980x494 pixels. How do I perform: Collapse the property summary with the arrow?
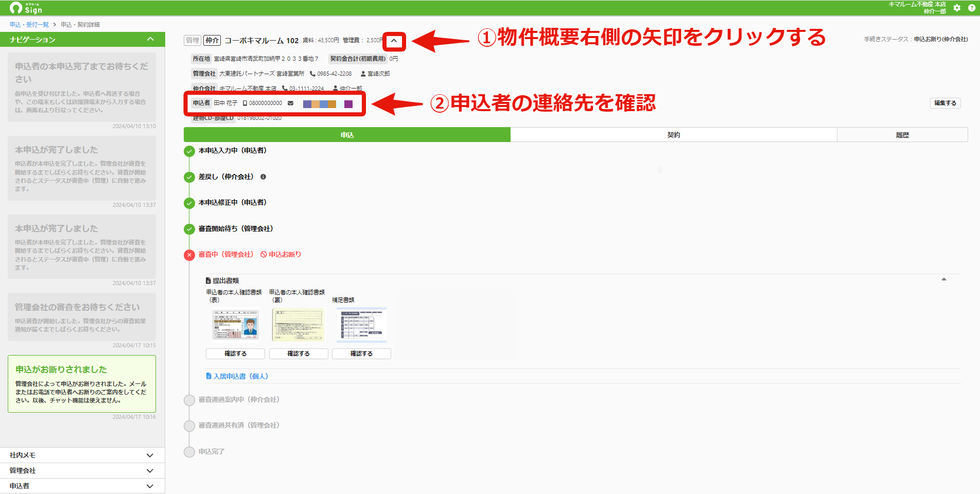pyautogui.click(x=394, y=41)
